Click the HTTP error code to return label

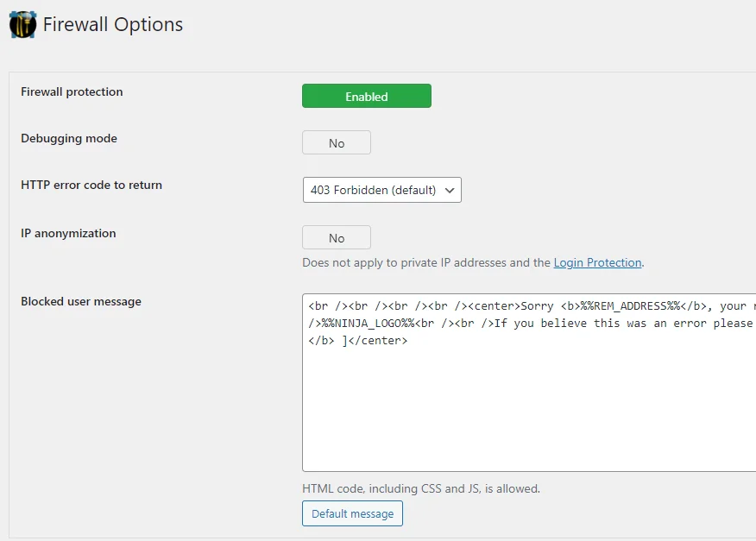tap(91, 185)
